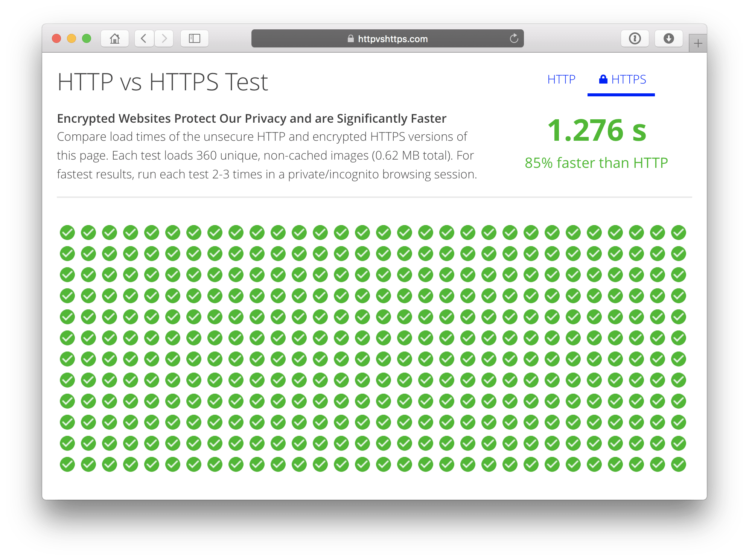Go forward using the right chevron

[x=164, y=38]
